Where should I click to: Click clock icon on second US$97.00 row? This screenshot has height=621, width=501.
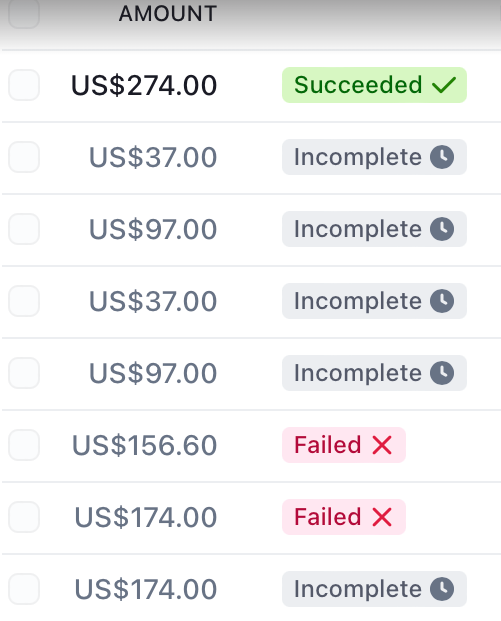[442, 373]
